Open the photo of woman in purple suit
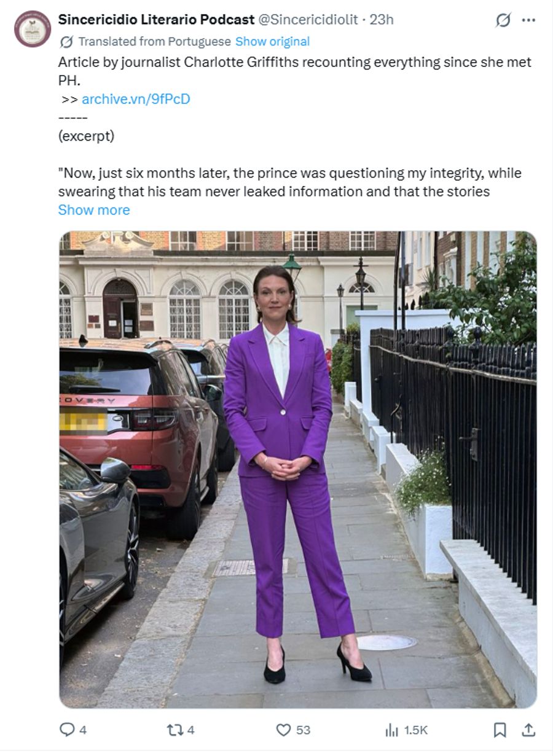Screen dimensions: 553x756 (x=298, y=470)
